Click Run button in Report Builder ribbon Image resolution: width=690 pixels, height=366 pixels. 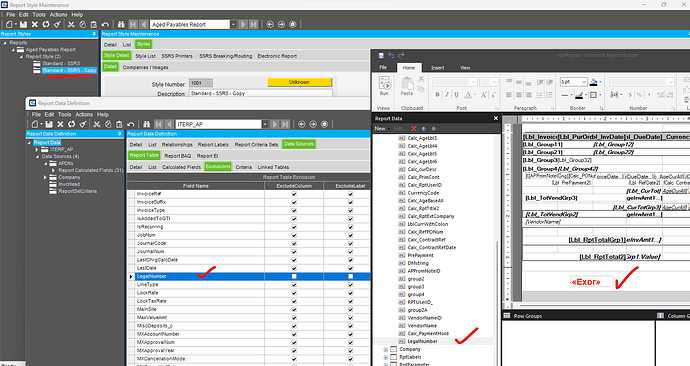point(384,86)
